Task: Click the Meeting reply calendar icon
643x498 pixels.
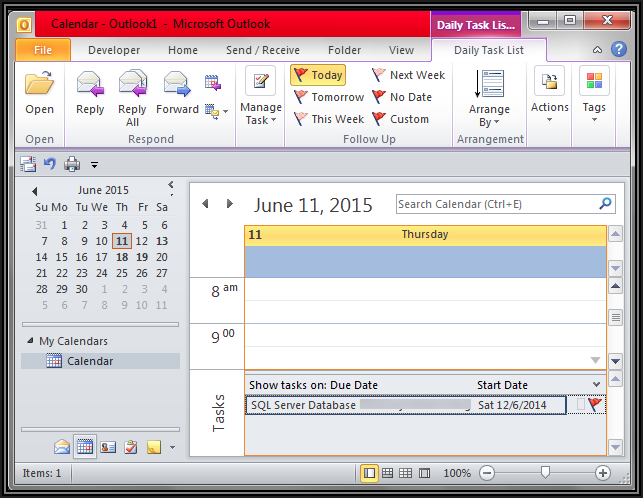Action: 213,82
